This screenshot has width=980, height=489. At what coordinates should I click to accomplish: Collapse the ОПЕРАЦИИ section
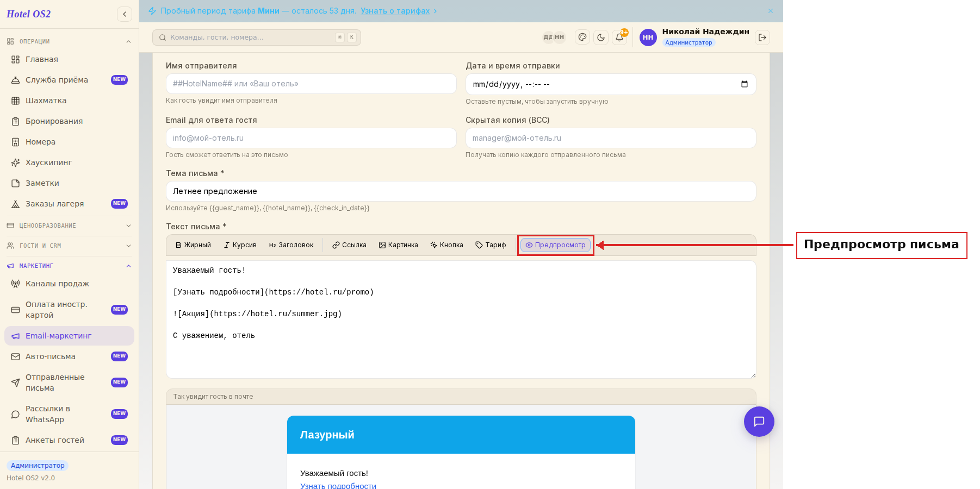coord(69,41)
